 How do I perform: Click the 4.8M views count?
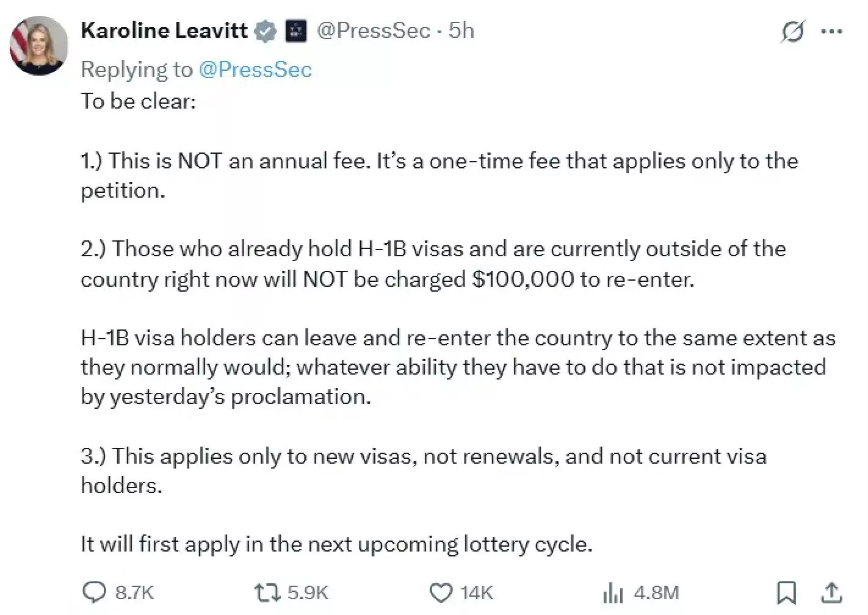click(656, 593)
